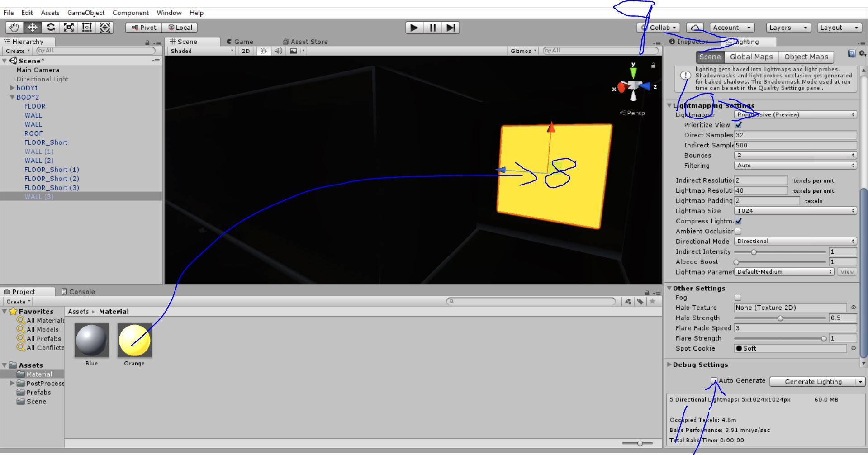Open the Global Maps view

[751, 57]
